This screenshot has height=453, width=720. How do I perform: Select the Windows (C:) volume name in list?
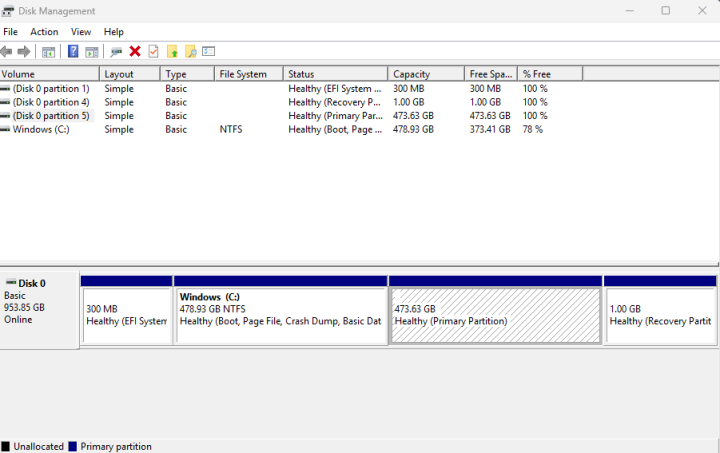(41, 130)
